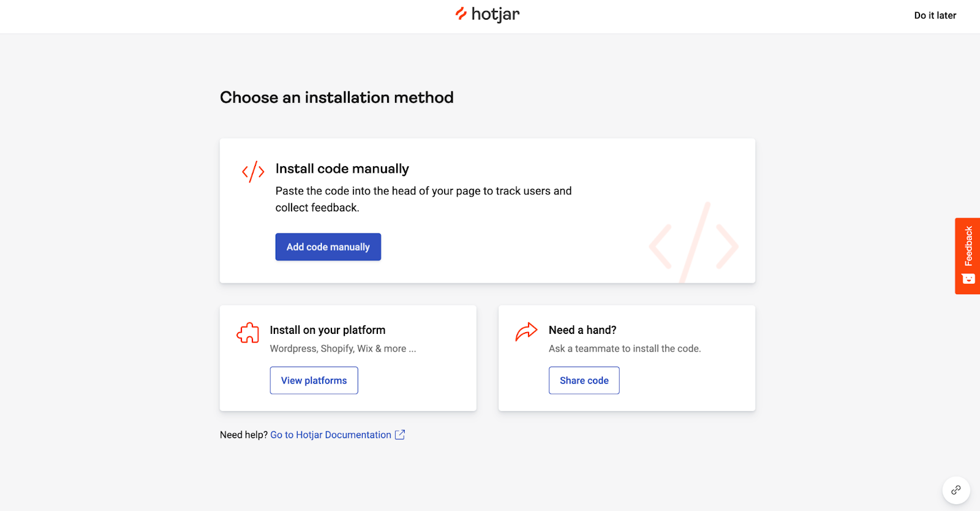Screen dimensions: 980x511
Task: Select the Do it later option
Action: point(935,15)
